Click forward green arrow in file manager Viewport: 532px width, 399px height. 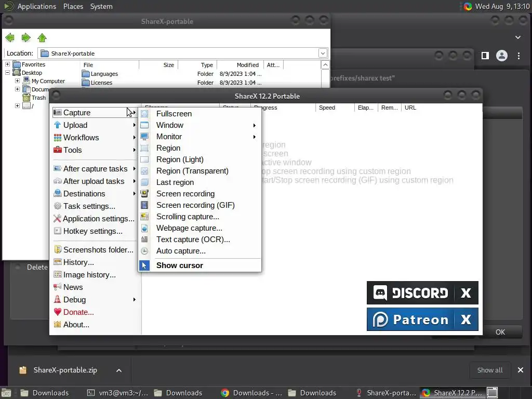[x=26, y=37]
